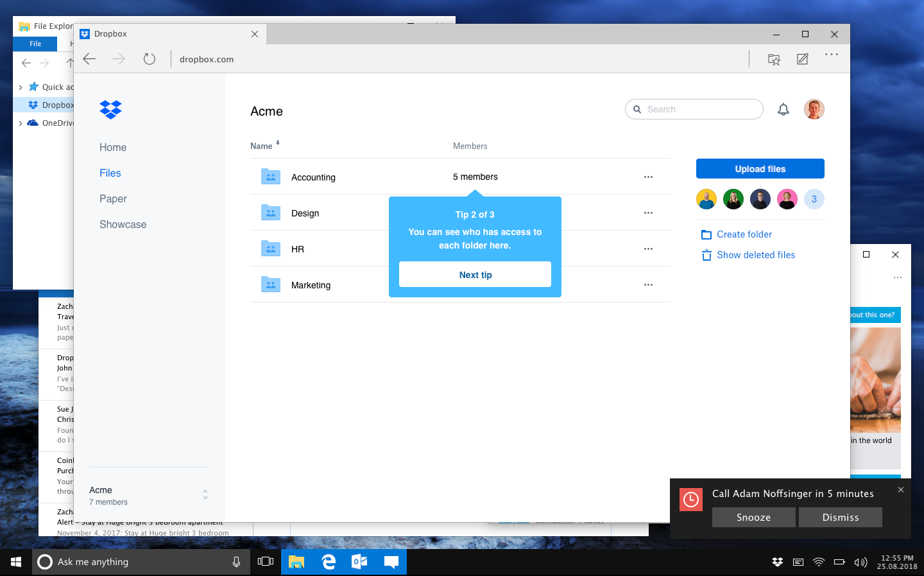Open the browser more options menu
Viewport: 924px width, 576px height.
pos(832,55)
